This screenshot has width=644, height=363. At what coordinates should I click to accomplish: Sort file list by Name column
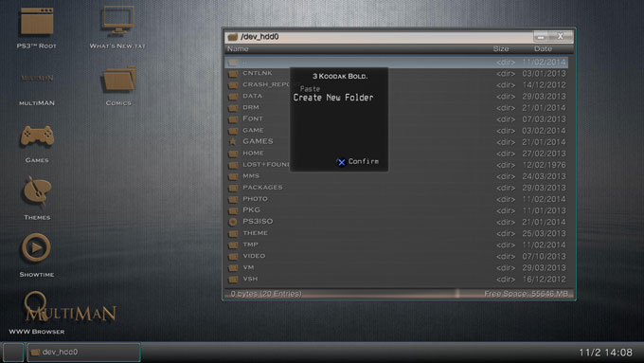pos(238,49)
